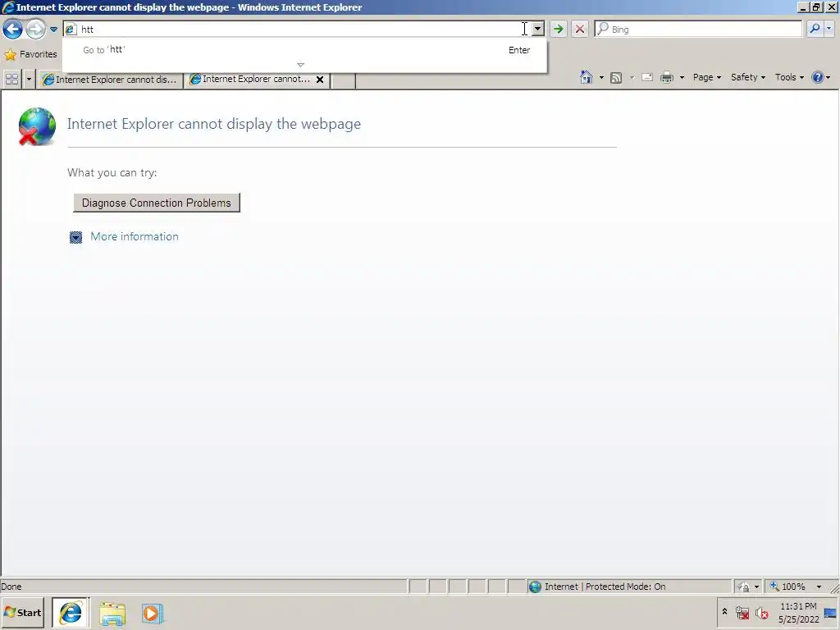Open the Favorites star button
This screenshot has height=630, width=840.
(x=30, y=54)
